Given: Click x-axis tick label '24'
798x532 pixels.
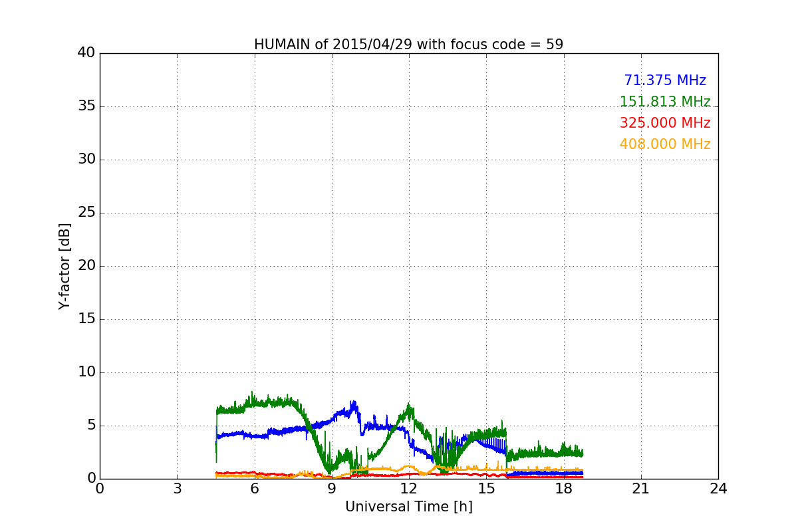Looking at the screenshot, I should coord(718,489).
